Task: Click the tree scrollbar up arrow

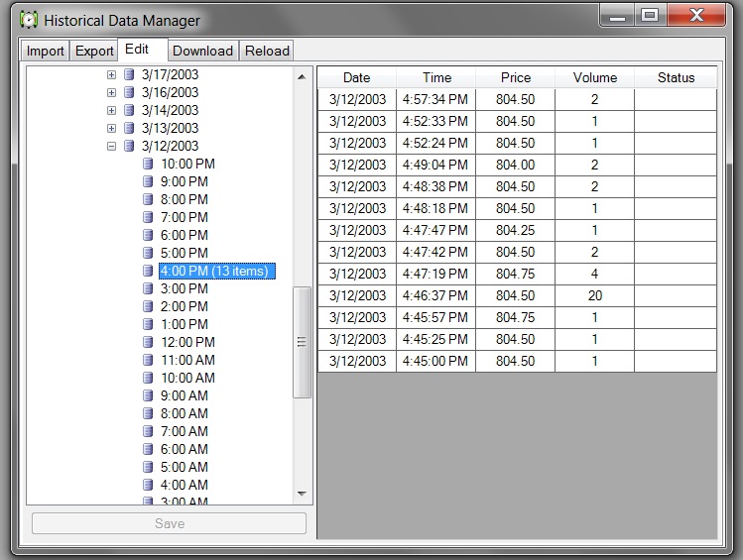Action: 302,76
